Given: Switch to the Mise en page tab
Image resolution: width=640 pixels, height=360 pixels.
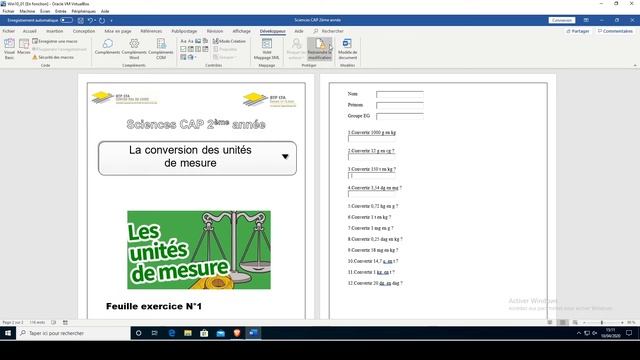Looking at the screenshot, I should coord(118,31).
